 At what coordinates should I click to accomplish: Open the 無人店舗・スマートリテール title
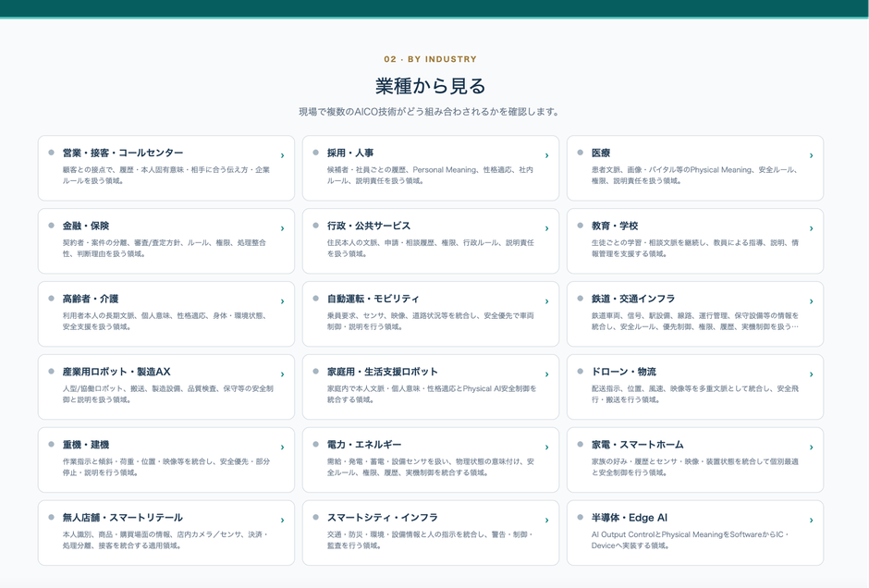tap(122, 518)
